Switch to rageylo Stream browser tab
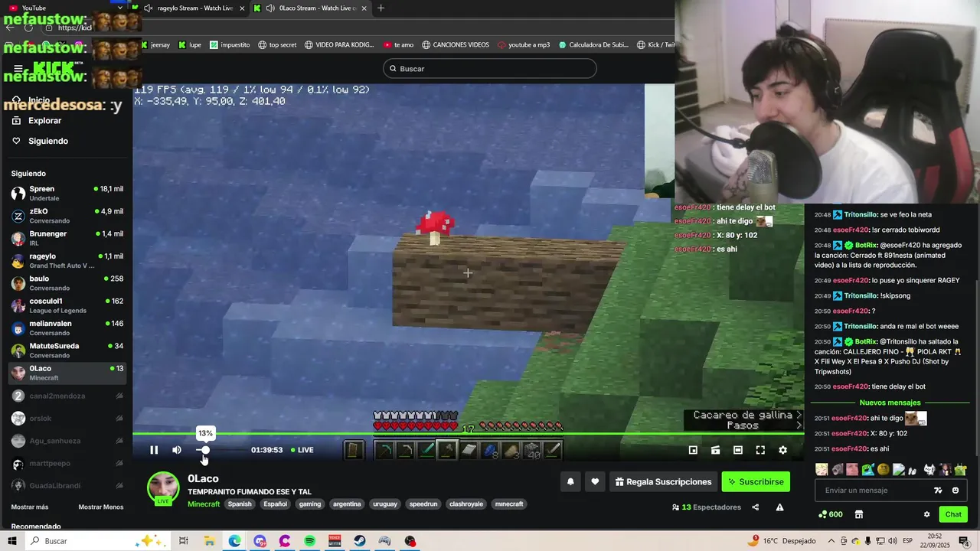 [195, 8]
